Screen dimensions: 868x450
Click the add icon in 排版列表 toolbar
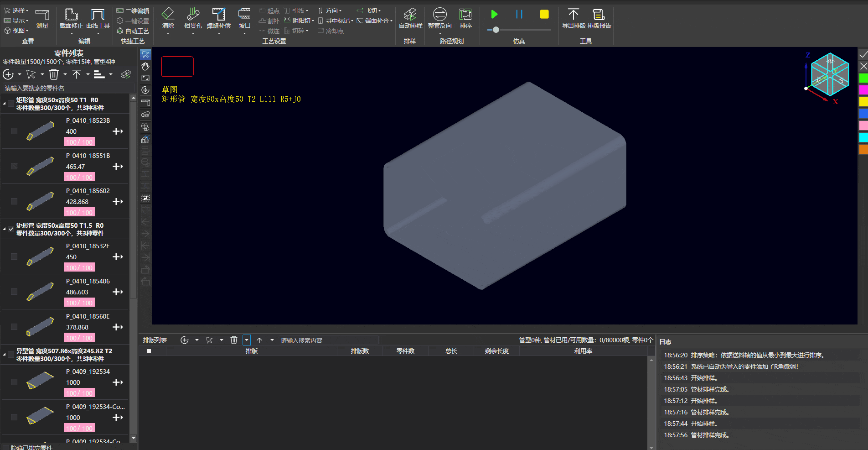click(x=185, y=340)
